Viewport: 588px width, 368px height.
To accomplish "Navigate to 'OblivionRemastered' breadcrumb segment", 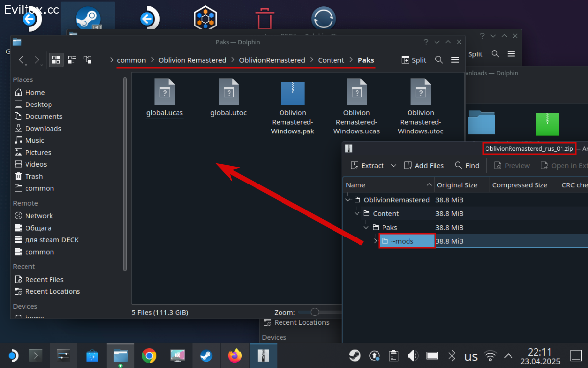I will [x=272, y=60].
